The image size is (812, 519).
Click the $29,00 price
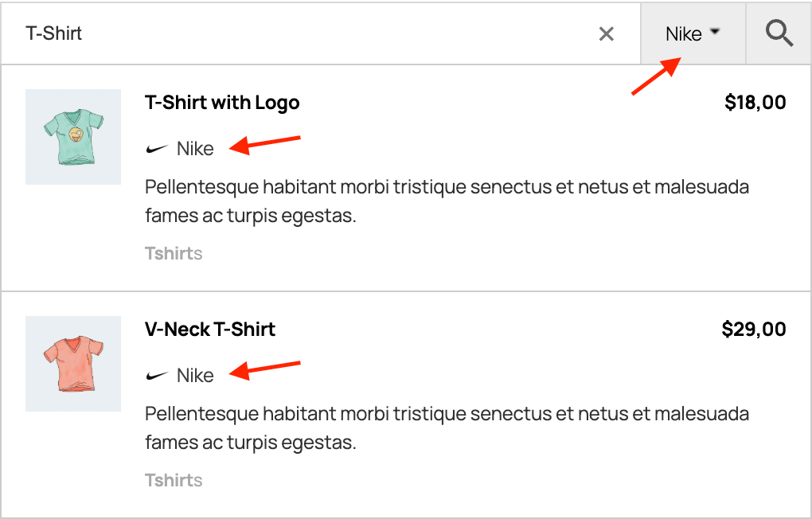click(753, 330)
